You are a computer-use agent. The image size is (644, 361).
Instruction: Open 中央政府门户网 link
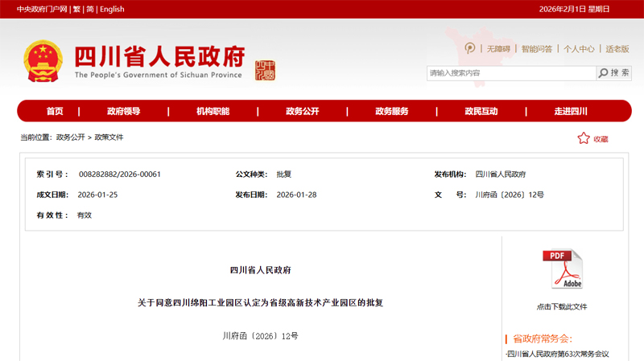pyautogui.click(x=41, y=9)
